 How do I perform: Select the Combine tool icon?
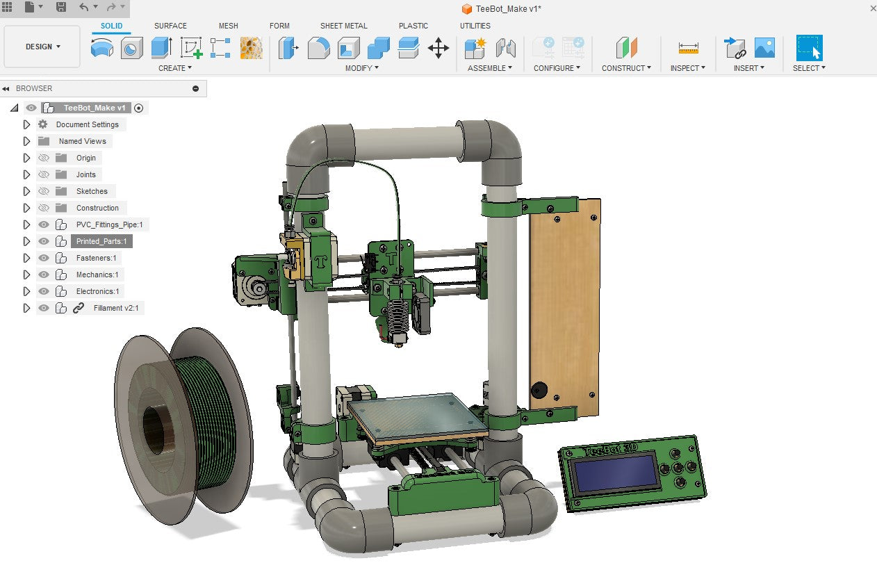pyautogui.click(x=378, y=48)
